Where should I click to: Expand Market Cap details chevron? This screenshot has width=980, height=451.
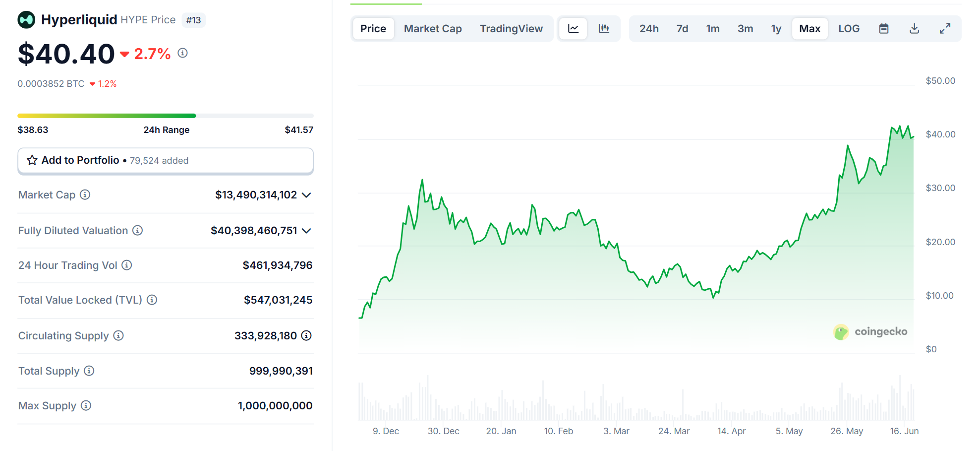[x=307, y=195]
